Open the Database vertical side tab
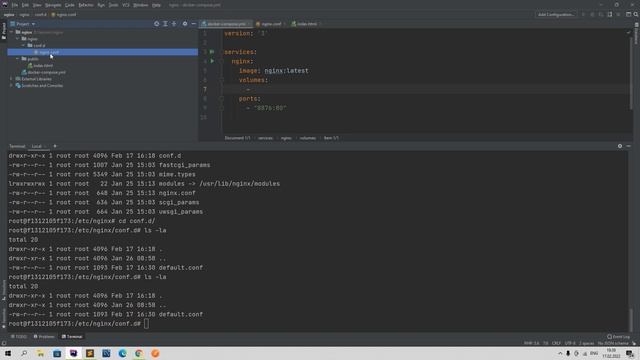 click(636, 33)
